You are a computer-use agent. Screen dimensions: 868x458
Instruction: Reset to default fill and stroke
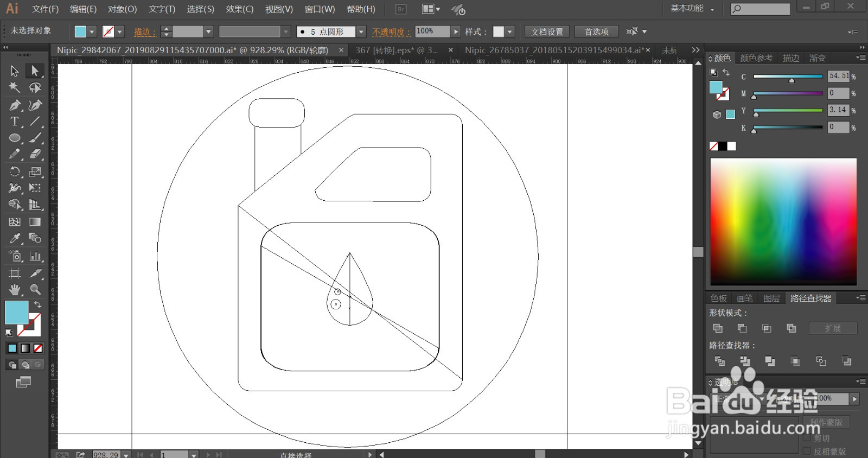(x=9, y=332)
